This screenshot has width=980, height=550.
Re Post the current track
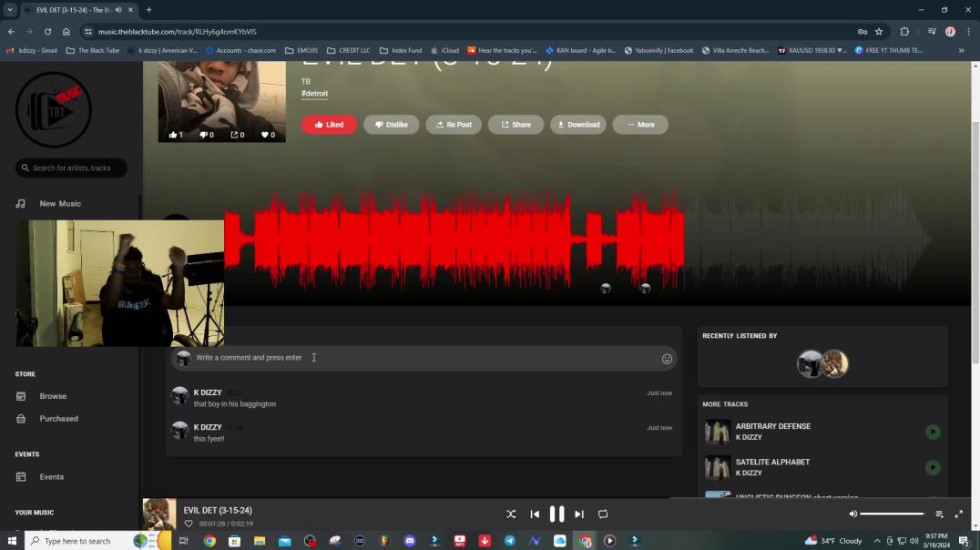tap(453, 124)
